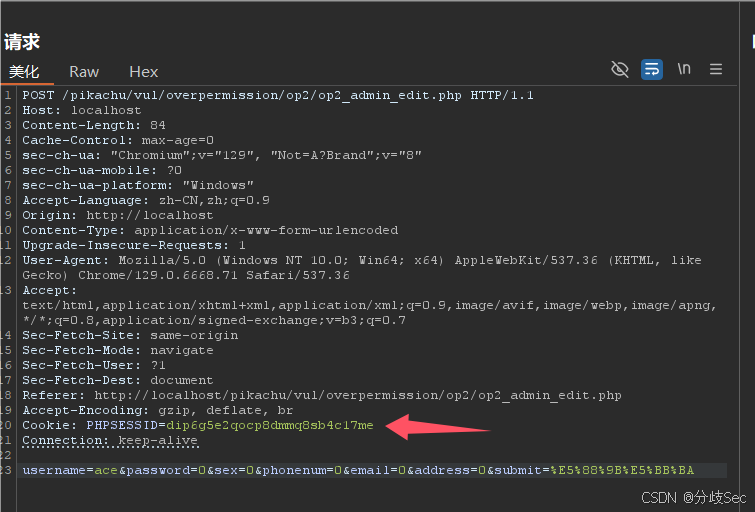Click the Gecko) Chrome/129.0.6668.71 continuation line
This screenshot has height=512, width=755.
[186, 275]
